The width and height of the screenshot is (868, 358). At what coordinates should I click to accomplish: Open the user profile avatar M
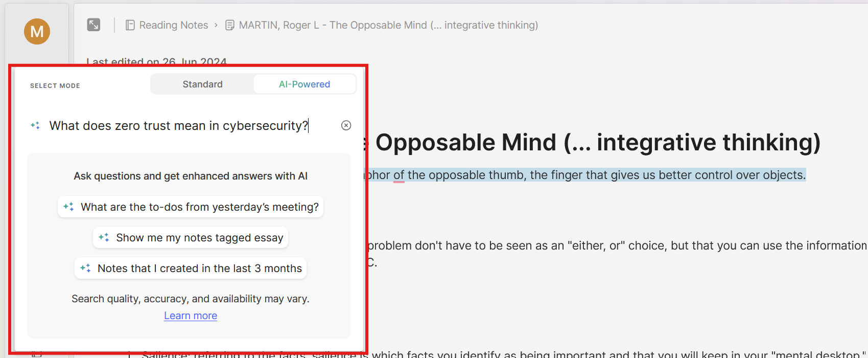pos(37,31)
